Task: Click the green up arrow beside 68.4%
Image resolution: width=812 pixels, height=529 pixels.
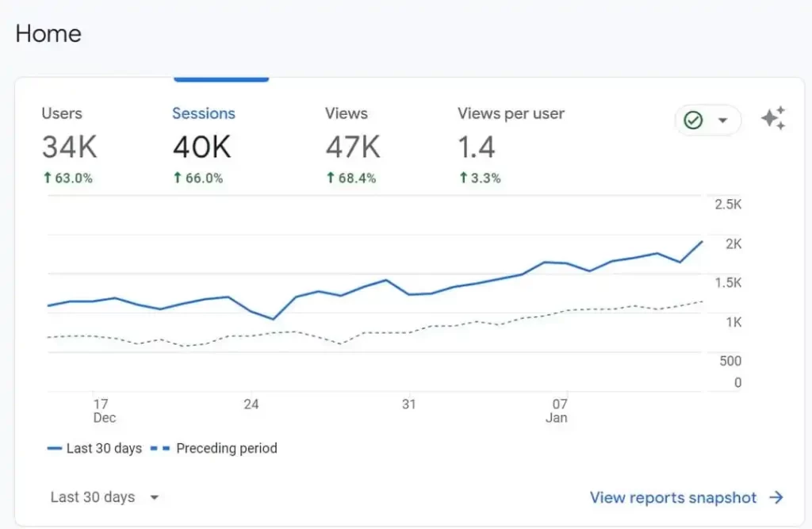Action: coord(330,178)
